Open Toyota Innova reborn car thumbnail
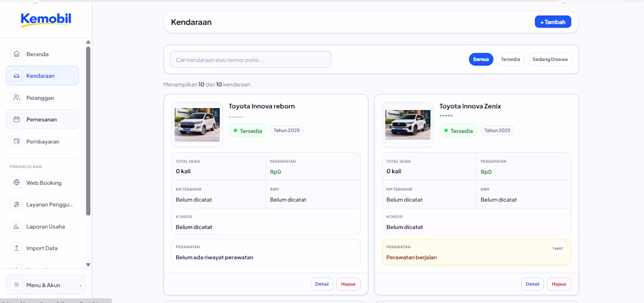The height and width of the screenshot is (303, 644). click(197, 125)
